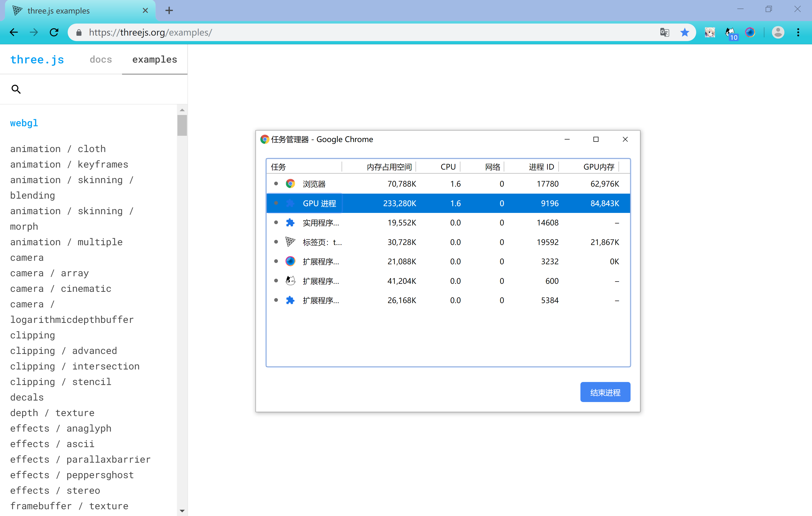This screenshot has height=516, width=812.
Task: Switch to the docs tab
Action: point(100,60)
